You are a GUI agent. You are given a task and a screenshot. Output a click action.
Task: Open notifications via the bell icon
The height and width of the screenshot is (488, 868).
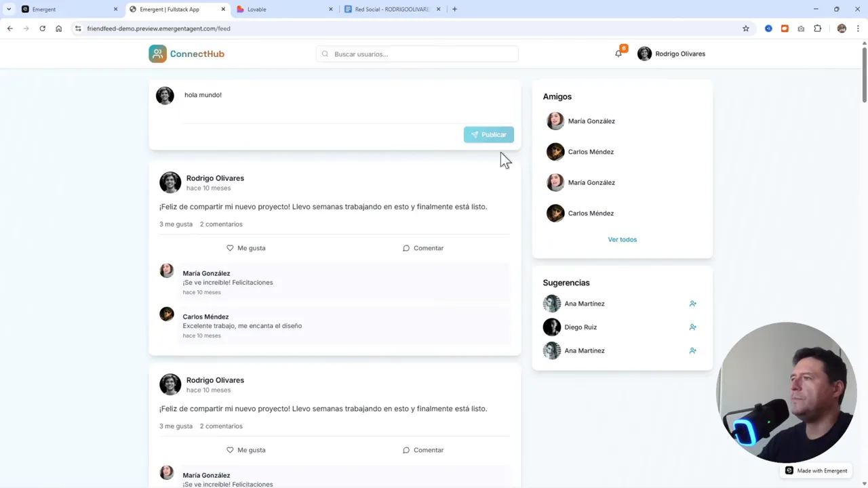coord(618,54)
